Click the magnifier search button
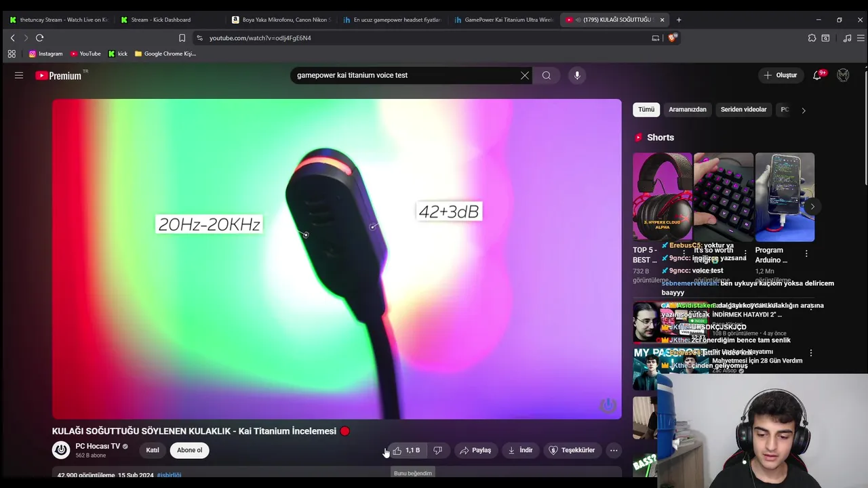The width and height of the screenshot is (868, 488). tap(547, 75)
